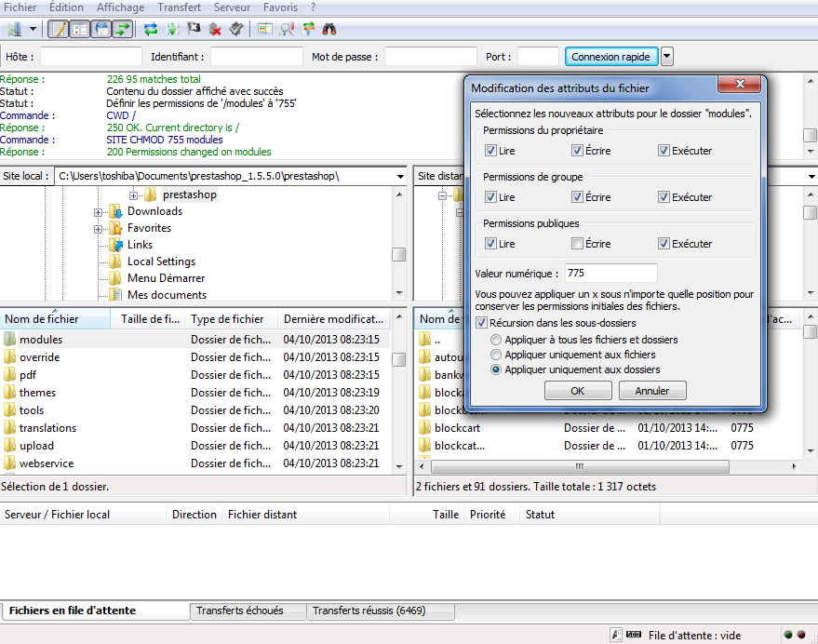The height and width of the screenshot is (644, 818).
Task: Select Appliquer uniquement aux dossiers
Action: 496,369
